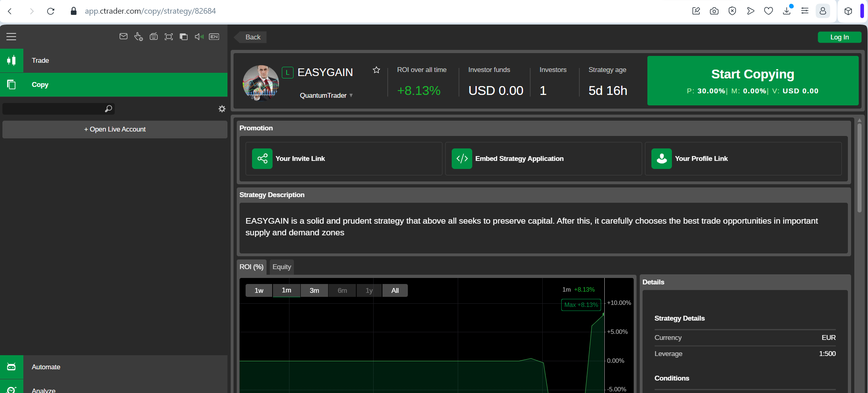The width and height of the screenshot is (868, 393).
Task: Click the site padlock icon
Action: [x=74, y=11]
